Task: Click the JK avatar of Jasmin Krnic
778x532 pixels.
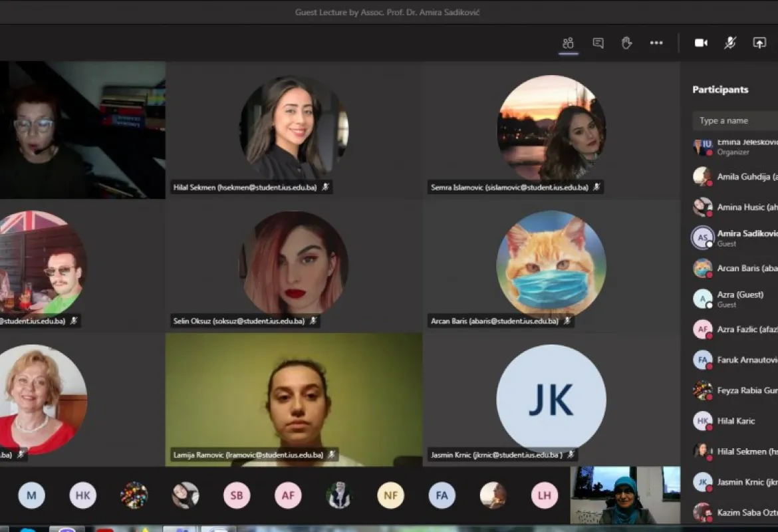Action: tap(551, 399)
